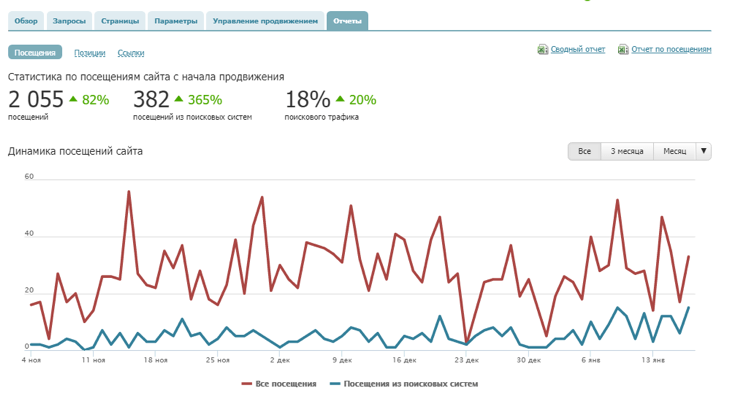Open the Параметры tab
This screenshot has width=730, height=410.
tap(176, 20)
